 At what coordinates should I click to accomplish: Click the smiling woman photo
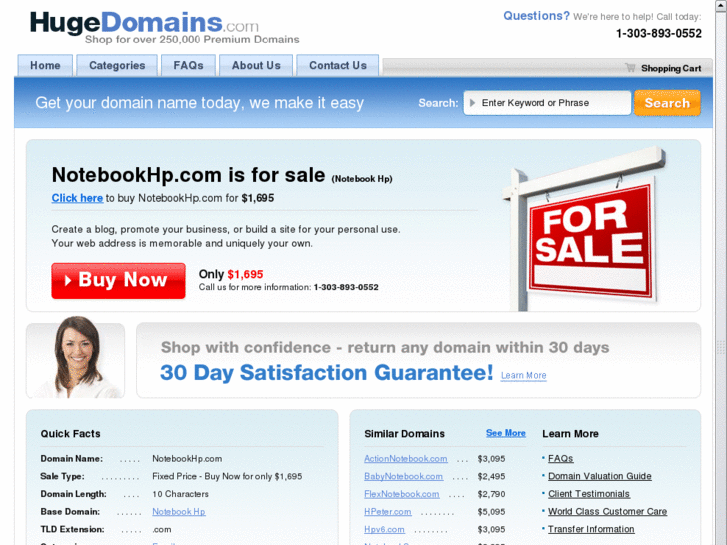tap(76, 357)
